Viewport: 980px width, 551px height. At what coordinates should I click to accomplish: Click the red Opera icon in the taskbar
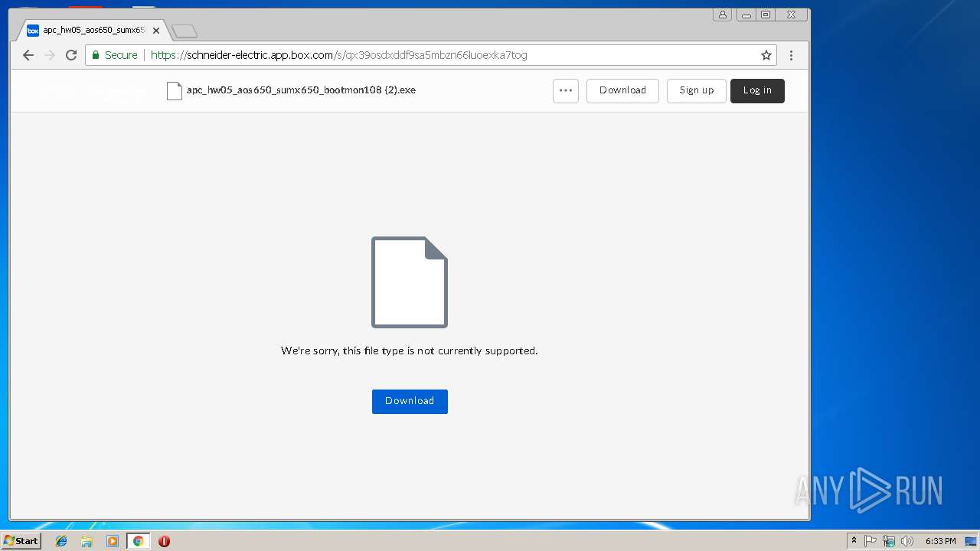[x=164, y=541]
